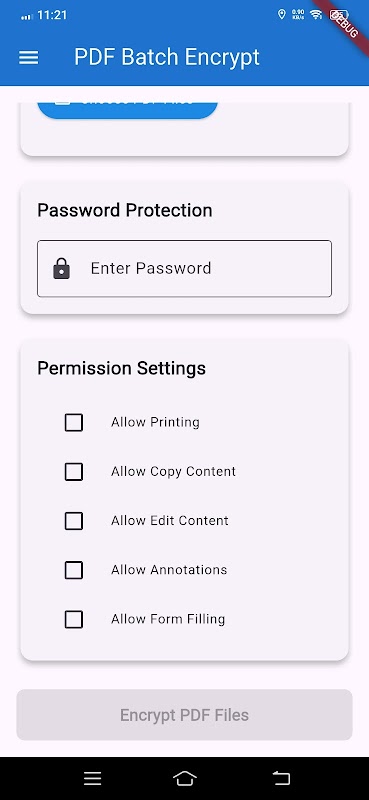Tap the Allow Printing label text

pyautogui.click(x=155, y=422)
